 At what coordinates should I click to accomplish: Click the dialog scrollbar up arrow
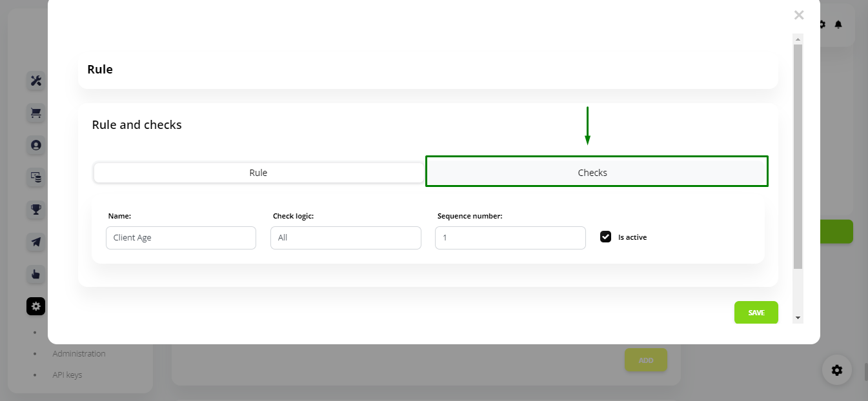798,39
